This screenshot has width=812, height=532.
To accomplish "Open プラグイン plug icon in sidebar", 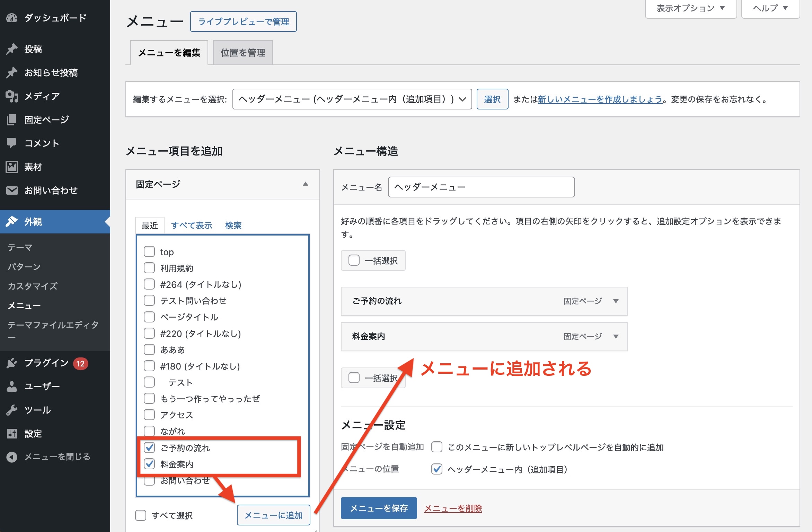I will tap(12, 363).
